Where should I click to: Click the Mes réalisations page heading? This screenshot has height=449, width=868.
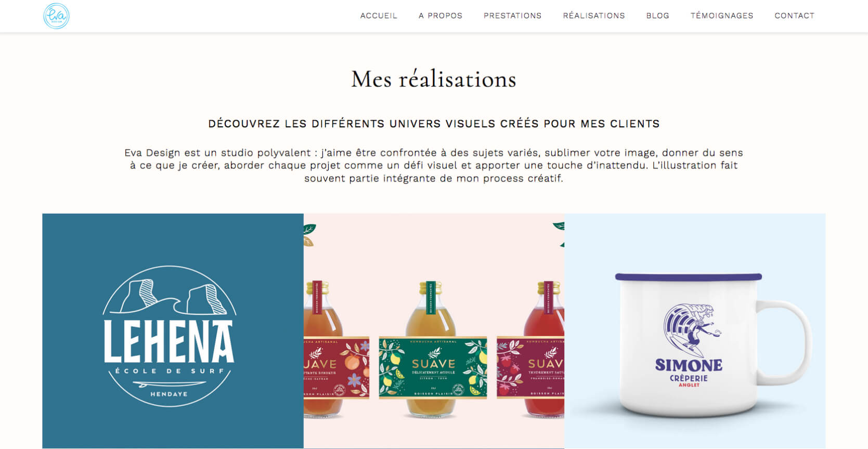434,80
